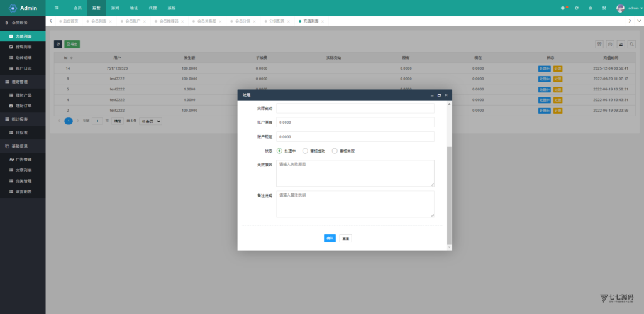The width and height of the screenshot is (644, 314).
Task: Open the notification bell with red dot
Action: [x=563, y=8]
